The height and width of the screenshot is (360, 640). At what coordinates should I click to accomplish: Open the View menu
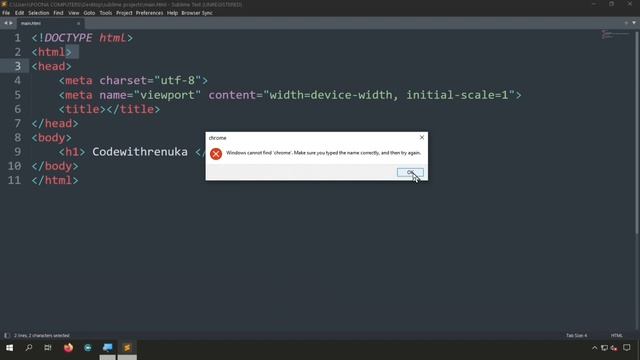(73, 13)
